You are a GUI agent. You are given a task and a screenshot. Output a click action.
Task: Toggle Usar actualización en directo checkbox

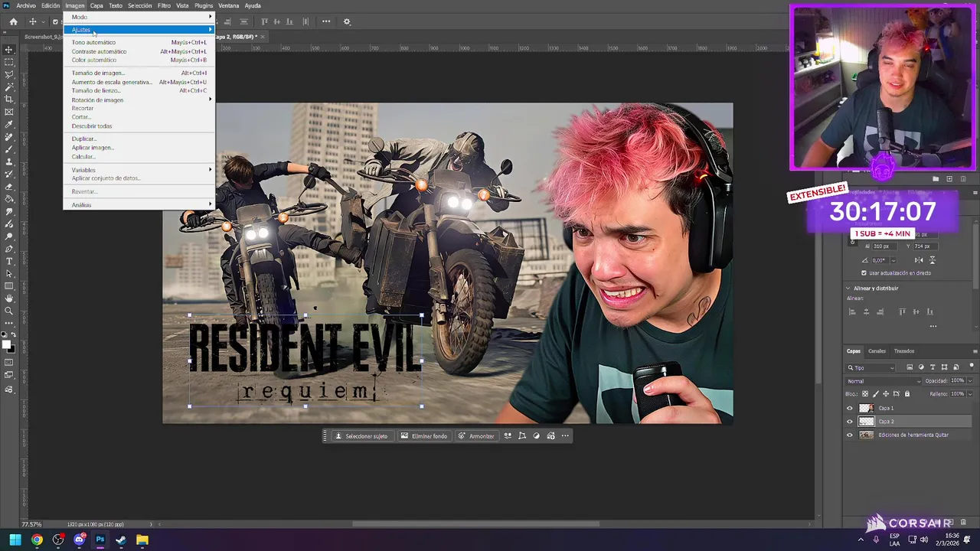tap(864, 273)
